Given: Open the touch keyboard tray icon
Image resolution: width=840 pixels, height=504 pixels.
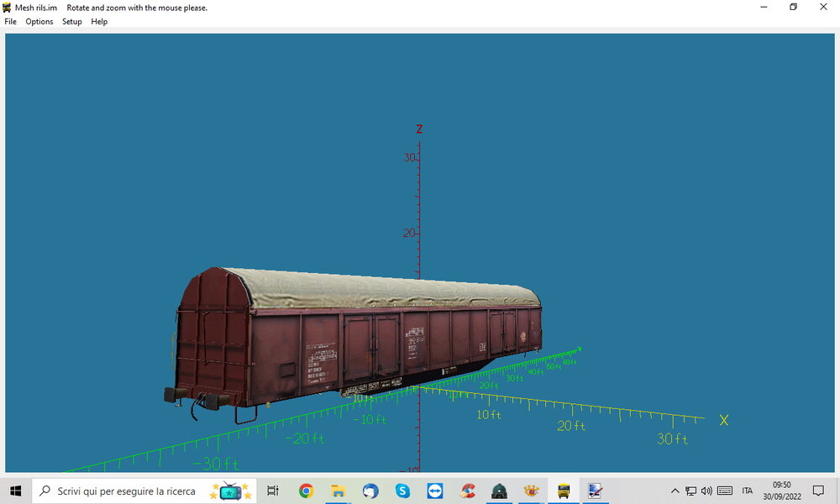Looking at the screenshot, I should (x=725, y=491).
